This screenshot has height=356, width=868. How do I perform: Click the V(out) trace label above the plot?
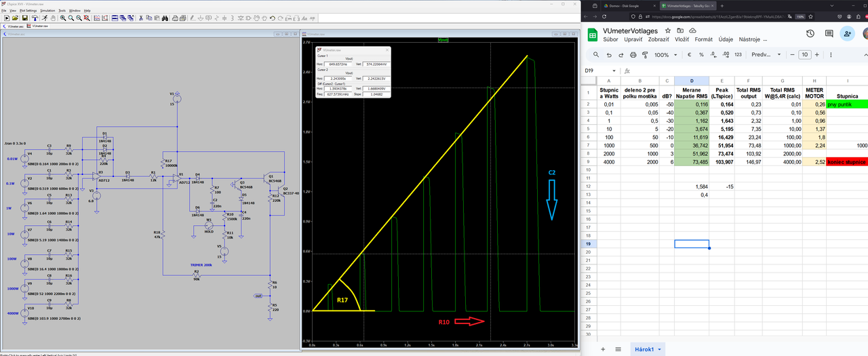point(444,40)
